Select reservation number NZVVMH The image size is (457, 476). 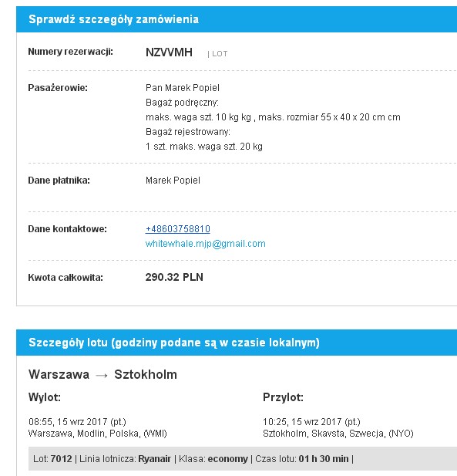169,52
